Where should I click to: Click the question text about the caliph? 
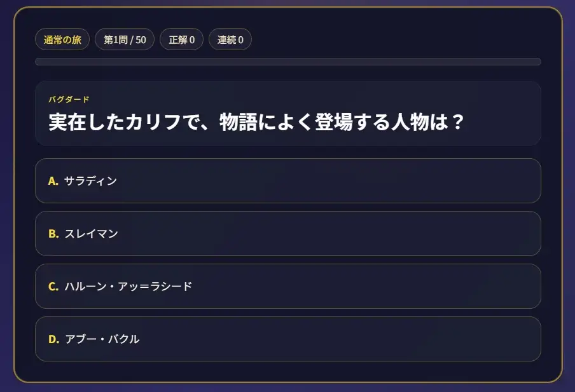(256, 121)
